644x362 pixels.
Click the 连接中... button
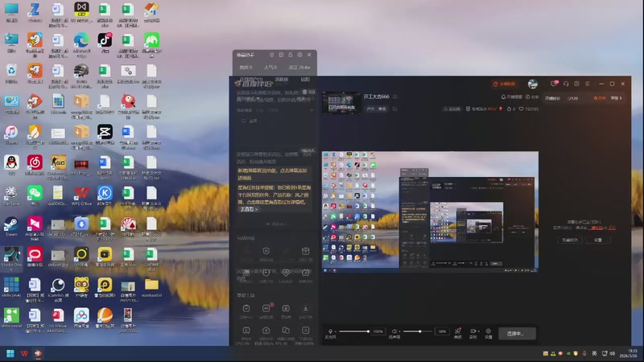tap(517, 333)
